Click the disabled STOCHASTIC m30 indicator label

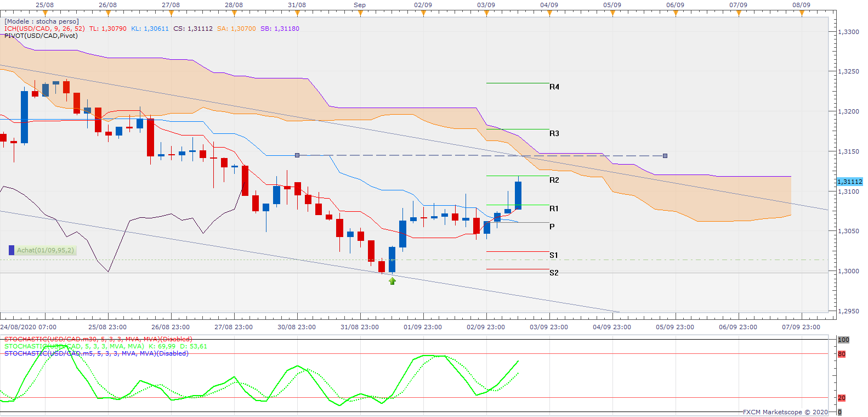(98, 339)
